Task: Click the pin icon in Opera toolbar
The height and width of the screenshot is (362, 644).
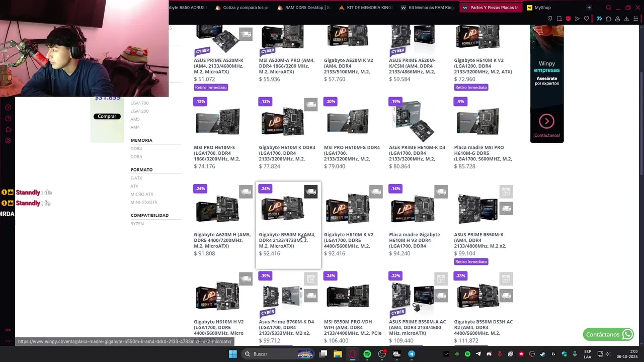Action: click(x=550, y=19)
